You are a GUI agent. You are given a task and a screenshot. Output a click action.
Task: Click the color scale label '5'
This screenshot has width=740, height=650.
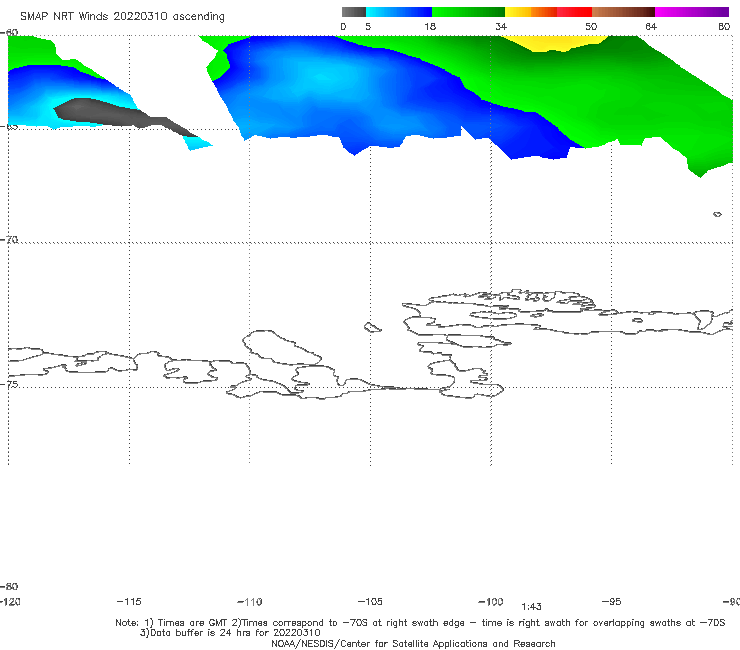click(368, 26)
